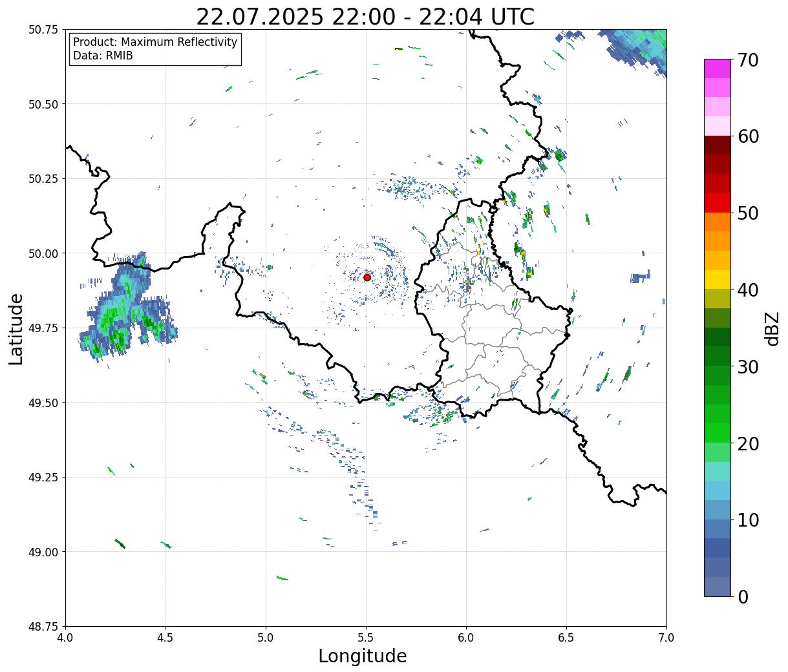Click the plot title '22.07.2025 22:00 - 22:04 UTC'
This screenshot has width=788, height=672.
[x=365, y=16]
